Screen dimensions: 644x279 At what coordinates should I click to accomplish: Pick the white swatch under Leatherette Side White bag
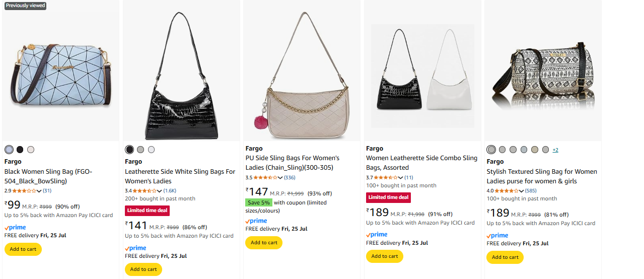tap(152, 150)
